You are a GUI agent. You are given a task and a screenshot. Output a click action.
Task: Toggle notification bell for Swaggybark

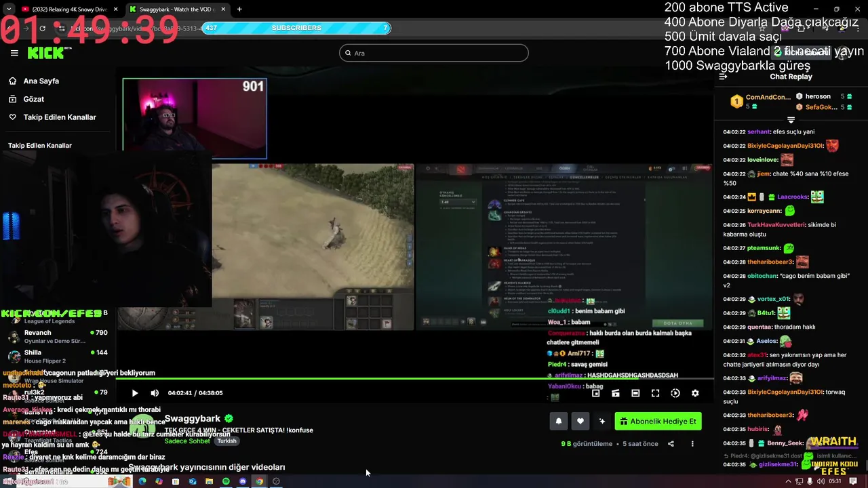coord(559,421)
